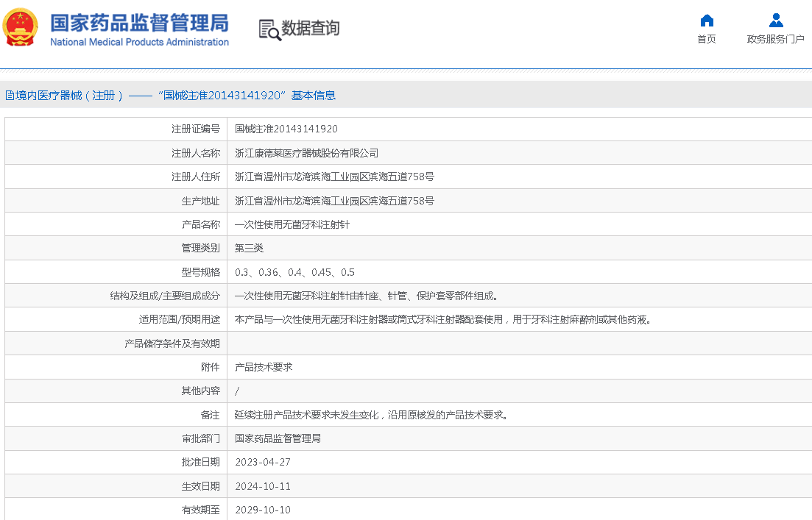The width and height of the screenshot is (812, 520).
Task: Click the 境内医疗器械（注册）基本信息 section header
Action: point(171,95)
